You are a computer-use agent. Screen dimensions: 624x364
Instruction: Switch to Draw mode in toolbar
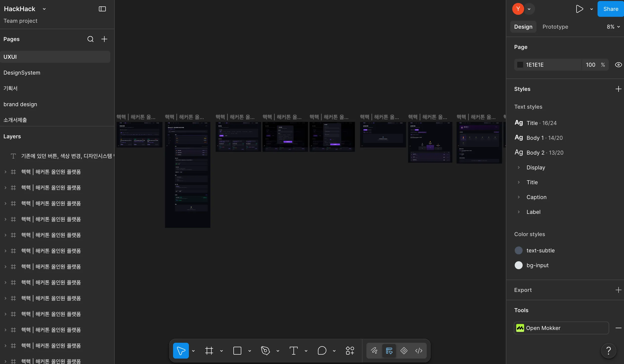pos(374,350)
